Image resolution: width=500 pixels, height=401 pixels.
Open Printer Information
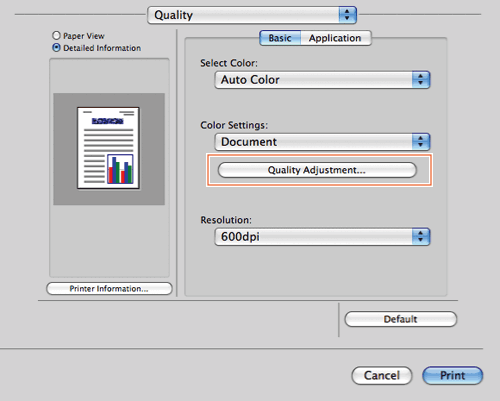pyautogui.click(x=109, y=288)
